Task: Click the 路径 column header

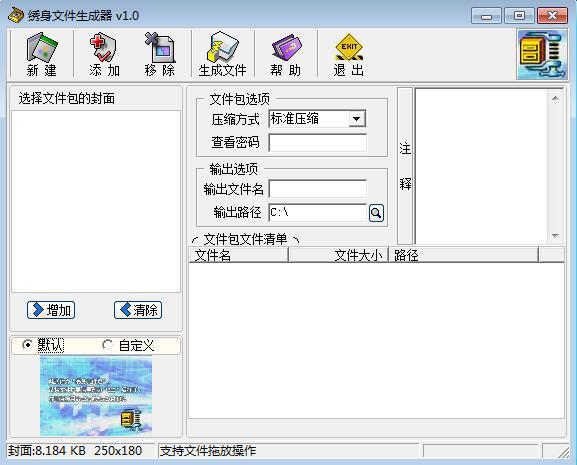Action: click(x=464, y=255)
